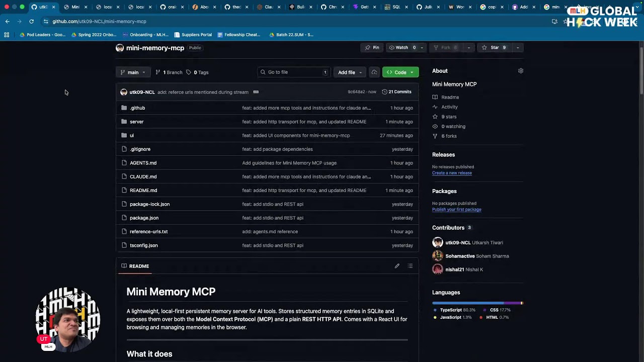The width and height of the screenshot is (644, 362).
Task: Open the 21 Commits history link
Action: (396, 92)
